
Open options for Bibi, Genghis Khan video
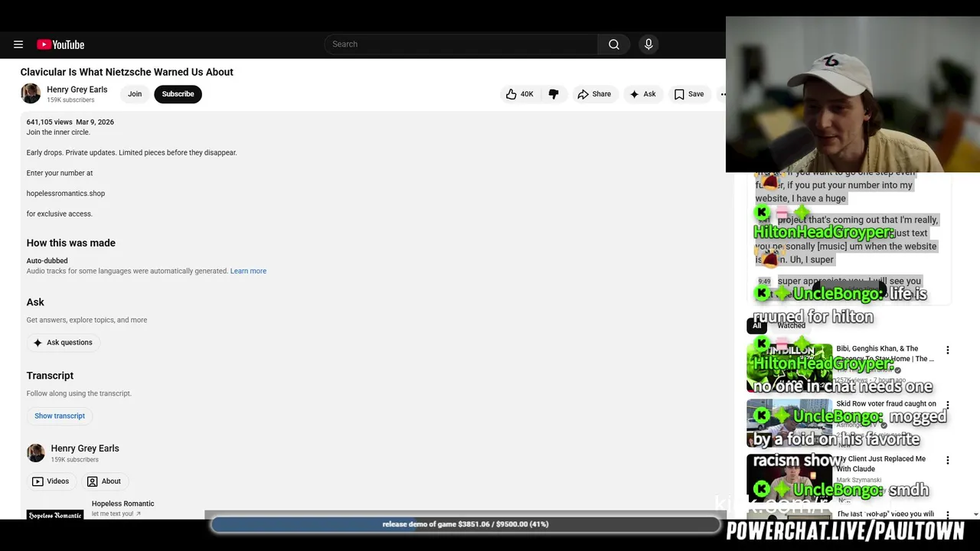[x=948, y=350]
